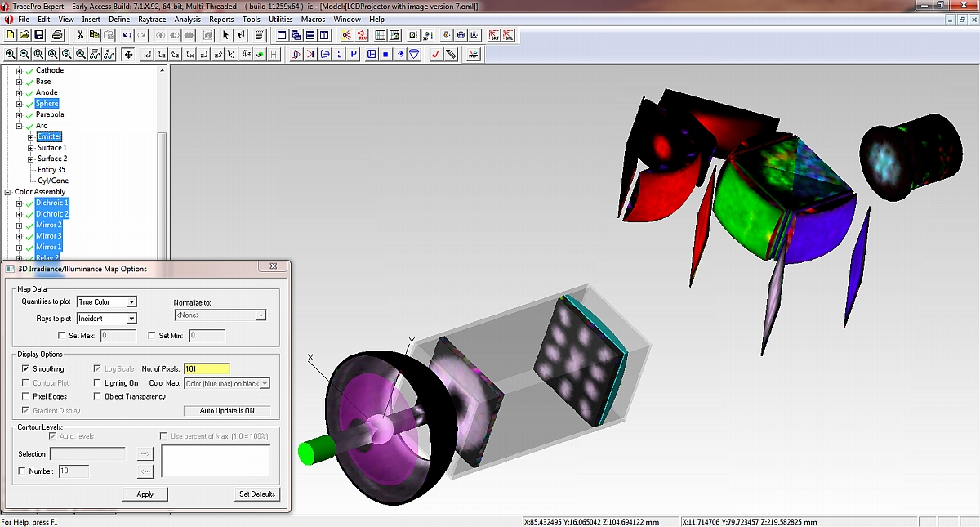The image size is (980, 527).
Task: Click the red checkmark toolbar icon
Action: pos(435,55)
